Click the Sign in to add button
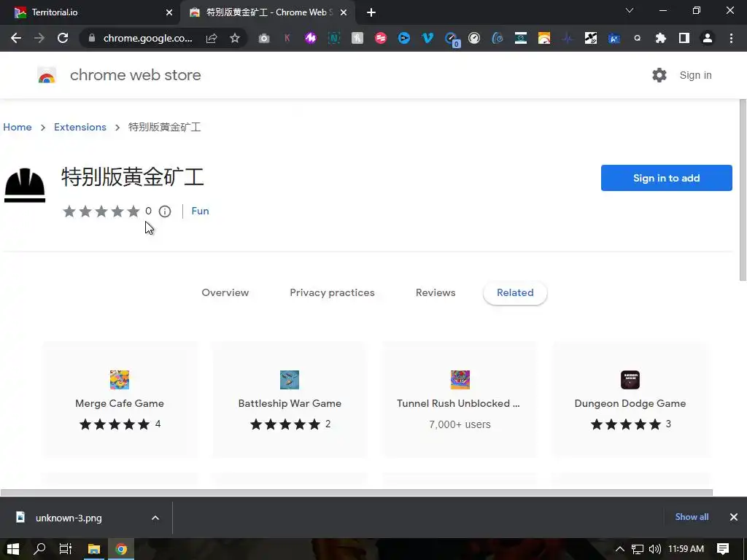This screenshot has height=560, width=747. (667, 178)
